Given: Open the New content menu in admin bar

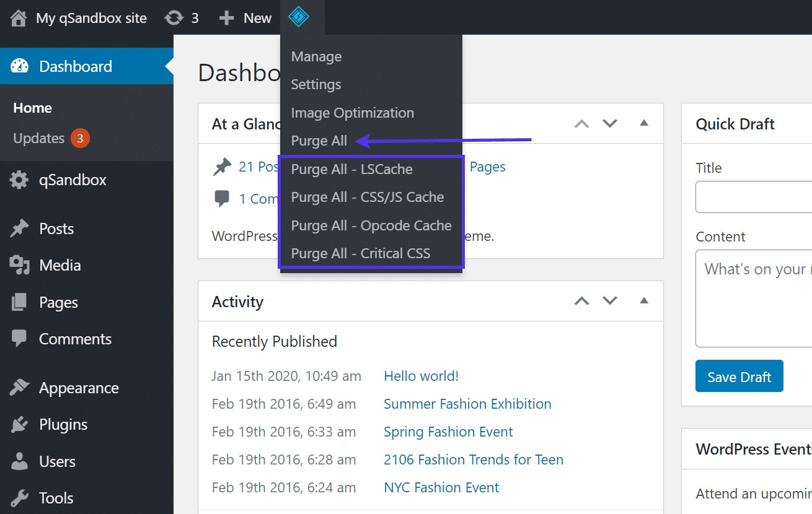Looking at the screenshot, I should 245,17.
